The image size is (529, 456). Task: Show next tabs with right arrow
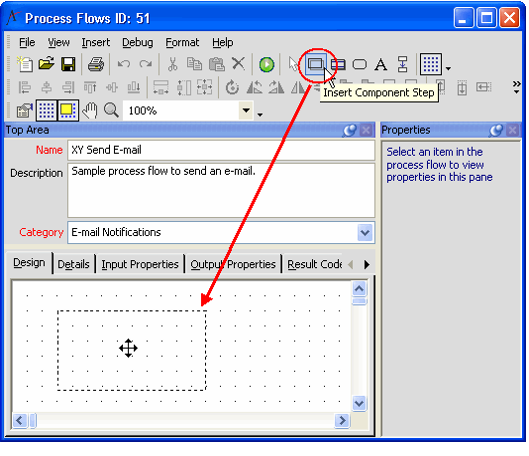coord(367,264)
